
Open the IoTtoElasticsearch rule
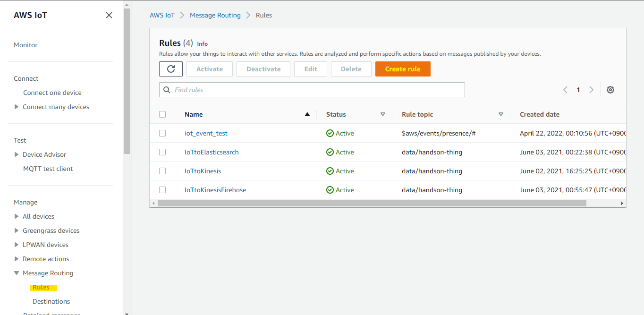pos(212,152)
